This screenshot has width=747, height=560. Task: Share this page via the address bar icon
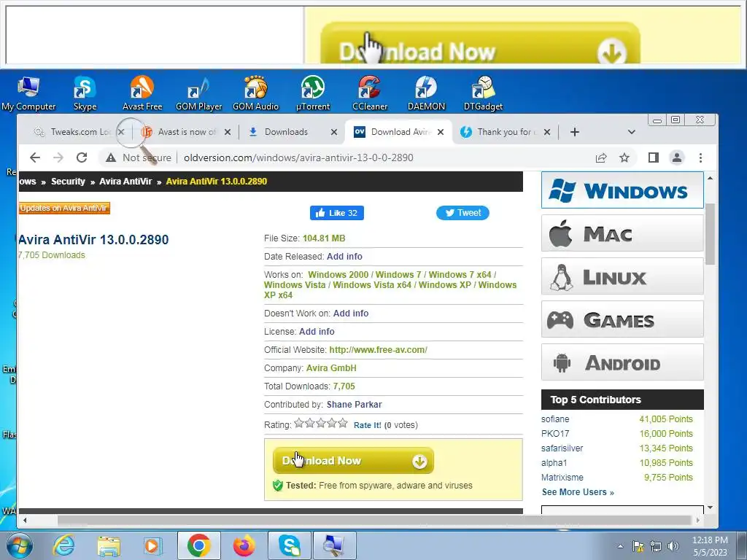point(601,157)
